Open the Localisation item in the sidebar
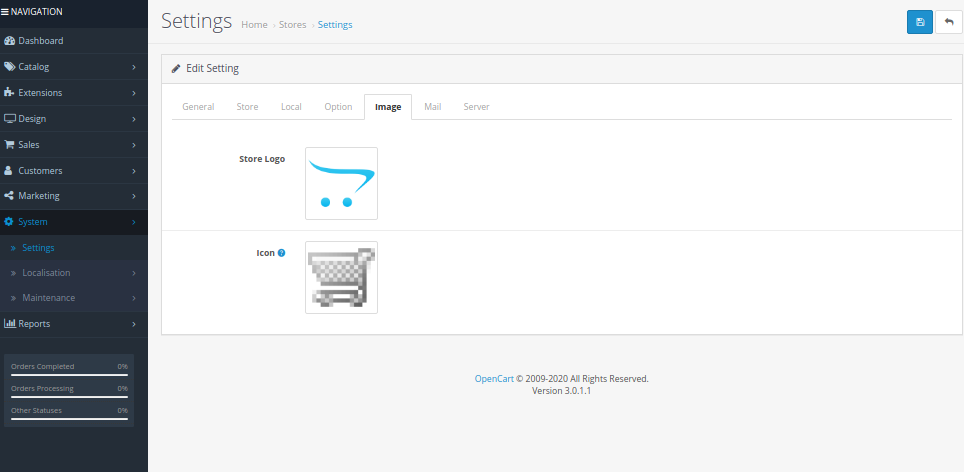The image size is (964, 472). (74, 273)
